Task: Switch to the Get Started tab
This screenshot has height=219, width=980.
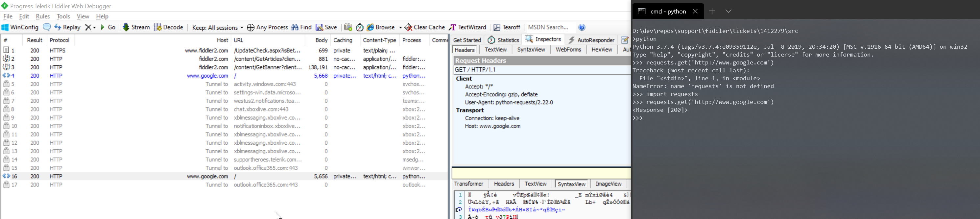Action: [467, 40]
